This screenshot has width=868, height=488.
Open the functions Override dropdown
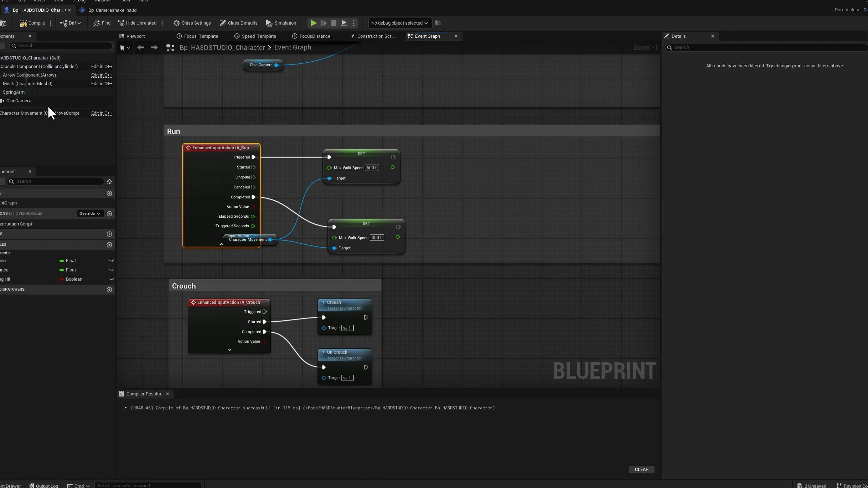[89, 214]
